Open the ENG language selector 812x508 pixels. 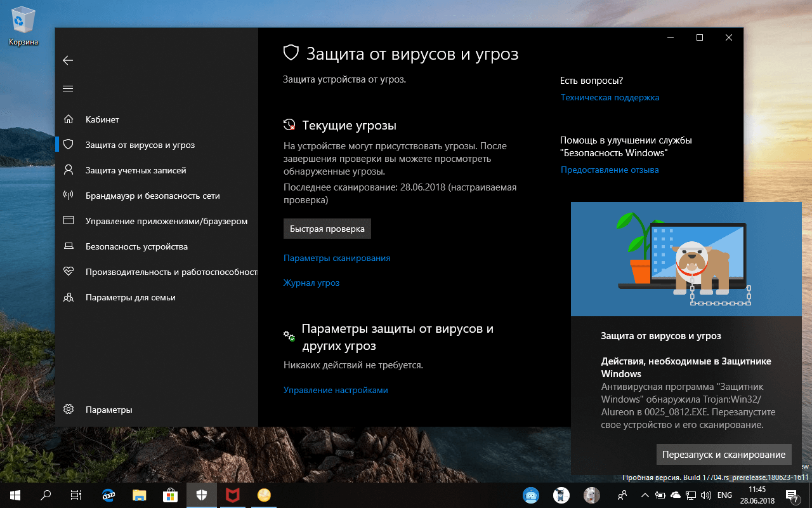pyautogui.click(x=724, y=495)
